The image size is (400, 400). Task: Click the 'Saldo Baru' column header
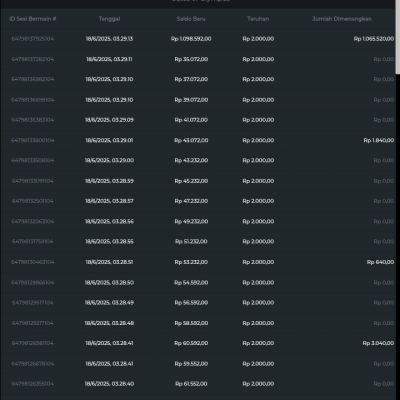[191, 19]
